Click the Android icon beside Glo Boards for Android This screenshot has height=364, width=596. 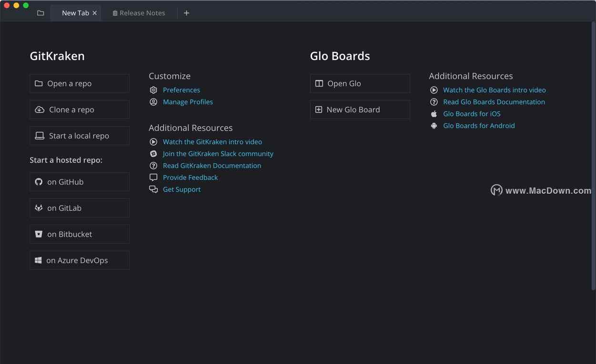pos(434,126)
